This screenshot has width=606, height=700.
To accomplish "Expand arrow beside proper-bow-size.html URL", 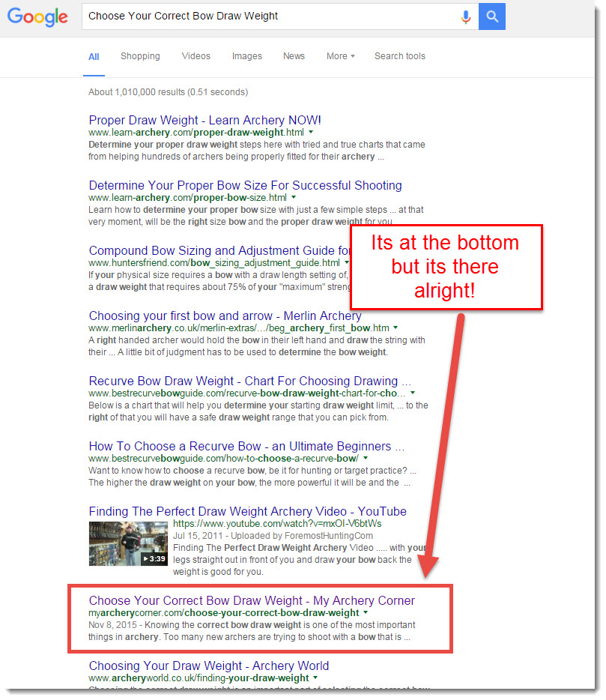I will tap(294, 197).
